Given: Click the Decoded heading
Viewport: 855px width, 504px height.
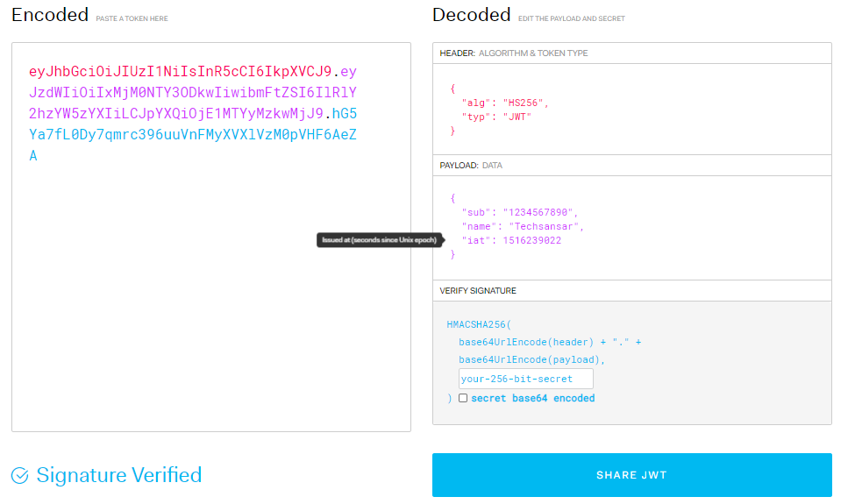Looking at the screenshot, I should pyautogui.click(x=471, y=15).
